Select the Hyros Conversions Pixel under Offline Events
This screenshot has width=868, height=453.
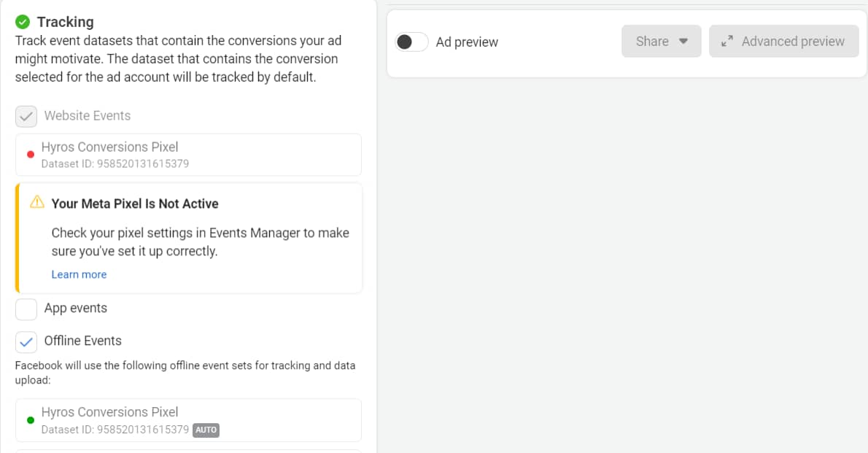188,420
